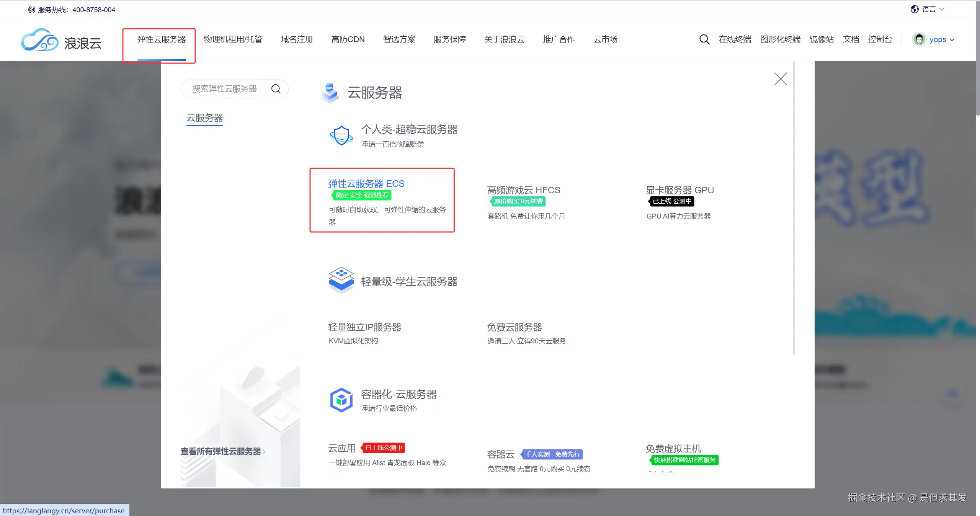This screenshot has width=980, height=516.
Task: Open the 智选方案 menu
Action: point(399,39)
